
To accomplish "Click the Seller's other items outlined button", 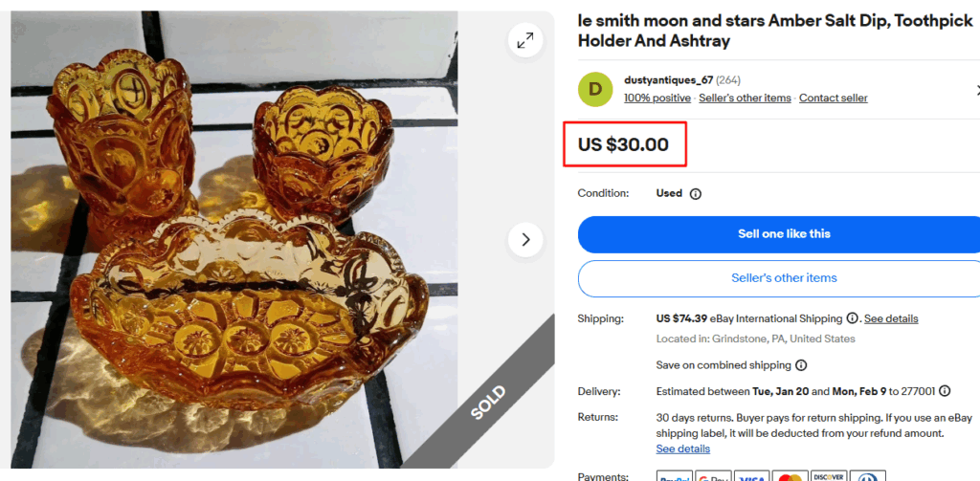I will tap(784, 278).
